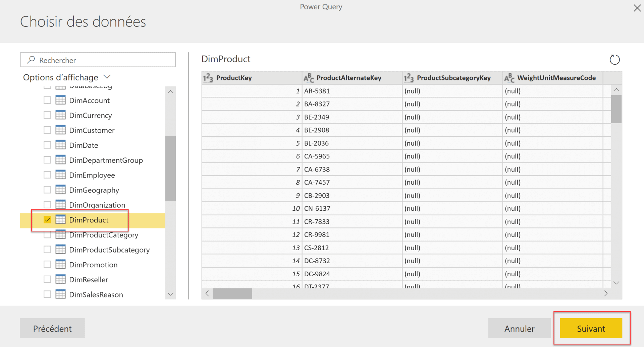Uncheck the DimProduct table checkbox
This screenshot has height=347, width=644.
coord(47,220)
